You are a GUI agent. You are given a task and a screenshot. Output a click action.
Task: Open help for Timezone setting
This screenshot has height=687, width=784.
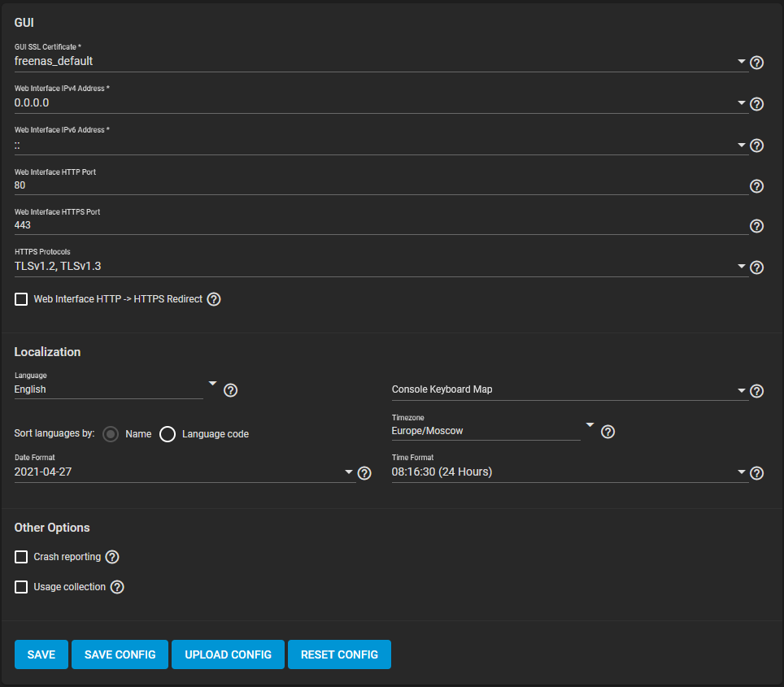coord(608,432)
